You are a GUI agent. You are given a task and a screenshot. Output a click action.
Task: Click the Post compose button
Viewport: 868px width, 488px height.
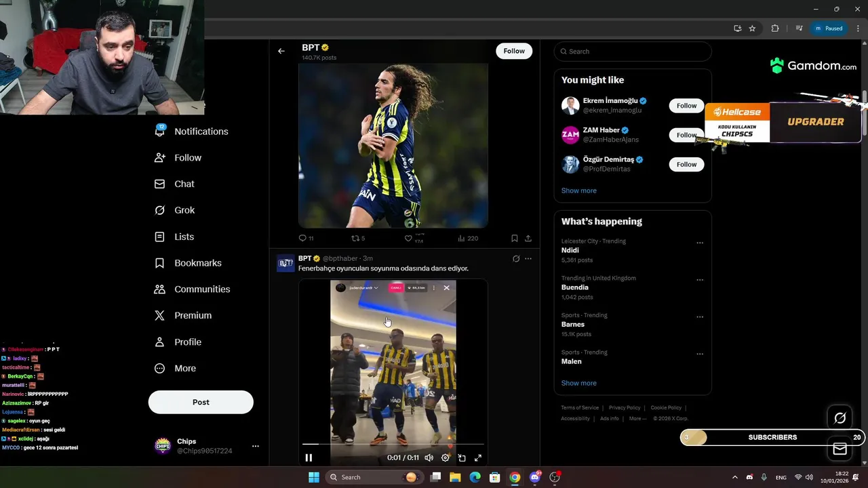201,402
